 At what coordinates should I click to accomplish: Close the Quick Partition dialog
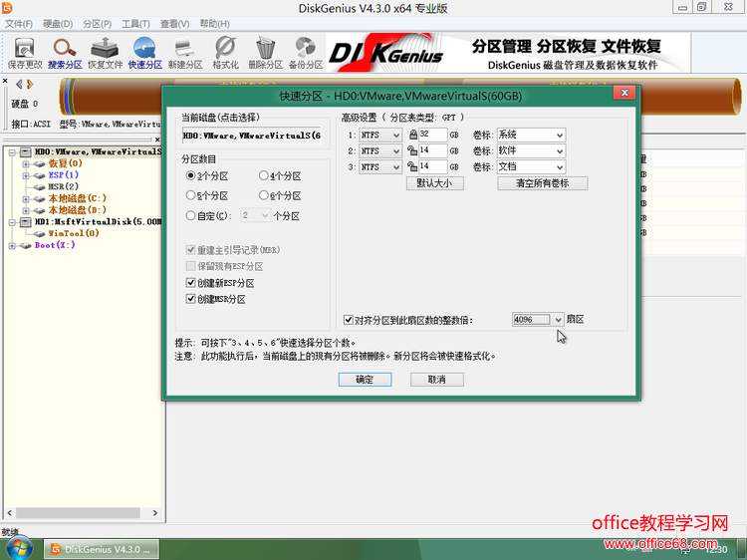click(624, 93)
